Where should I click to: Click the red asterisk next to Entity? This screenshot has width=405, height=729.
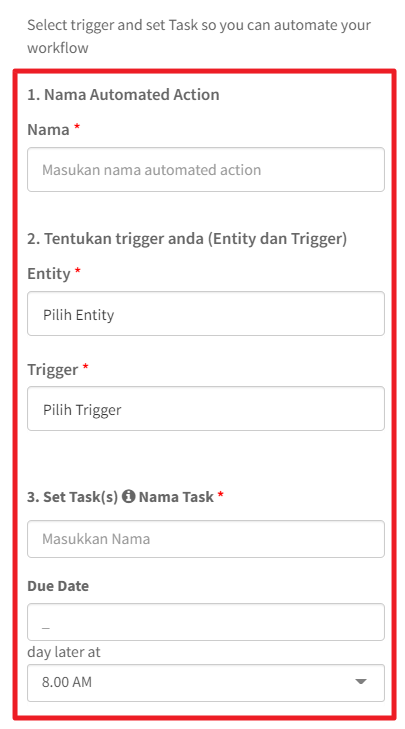(x=78, y=270)
